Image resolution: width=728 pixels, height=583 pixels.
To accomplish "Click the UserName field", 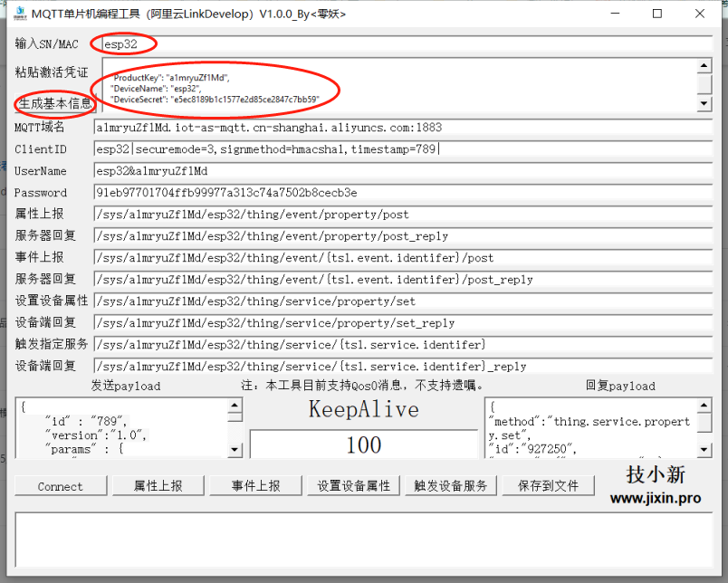I will 403,171.
